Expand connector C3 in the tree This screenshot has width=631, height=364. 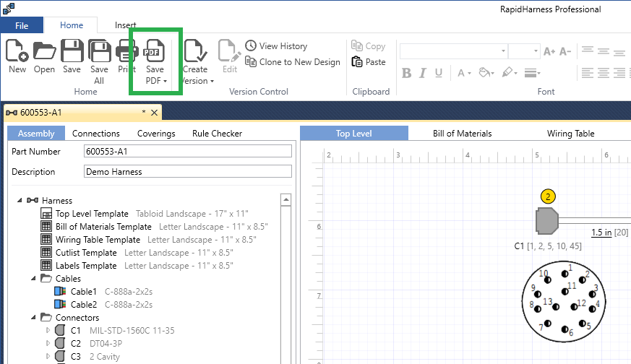[x=48, y=356]
